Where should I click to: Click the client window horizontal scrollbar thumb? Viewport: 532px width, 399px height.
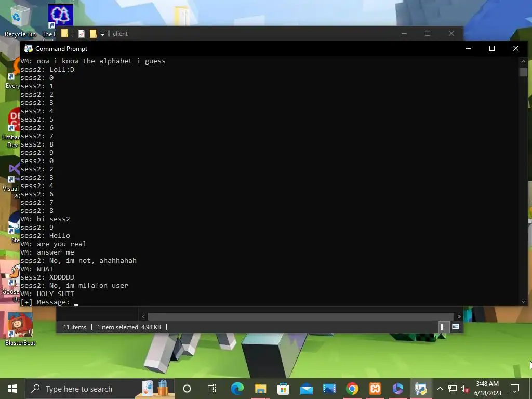tap(301, 316)
